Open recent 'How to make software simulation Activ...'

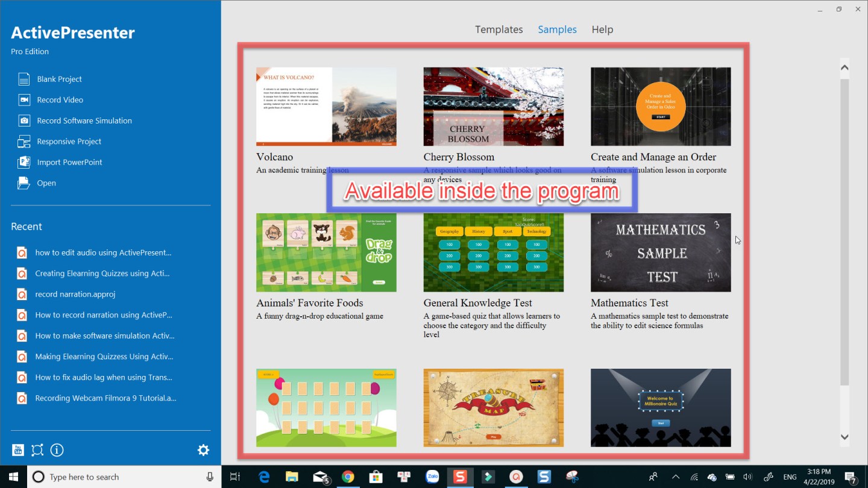pyautogui.click(x=96, y=336)
